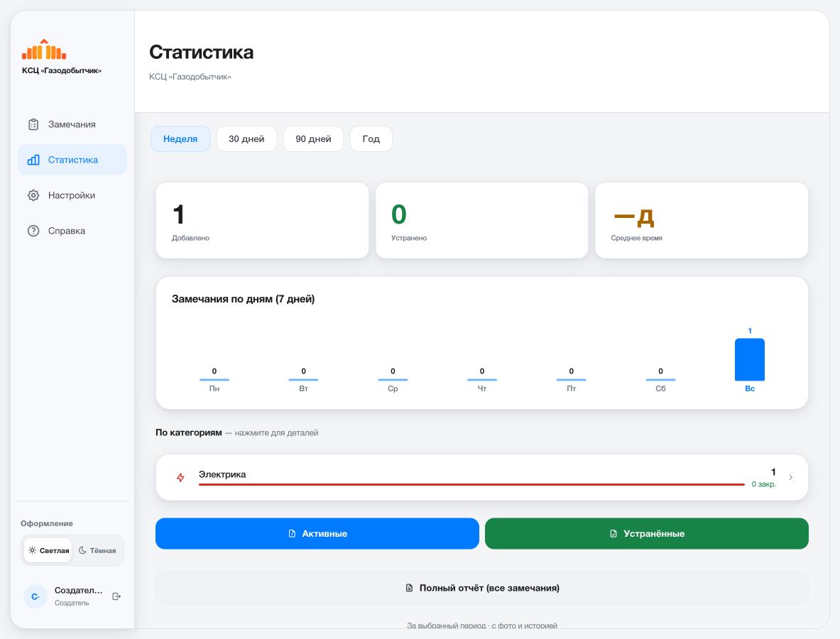Screen dimensions: 840x639
Task: Click the Оформление section label
Action: (x=47, y=523)
